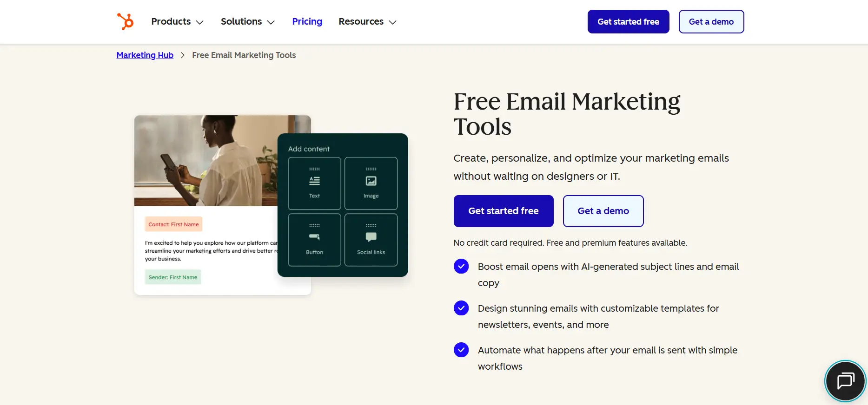The image size is (868, 405).
Task: Click the blue Get started free hero button
Action: tap(503, 211)
